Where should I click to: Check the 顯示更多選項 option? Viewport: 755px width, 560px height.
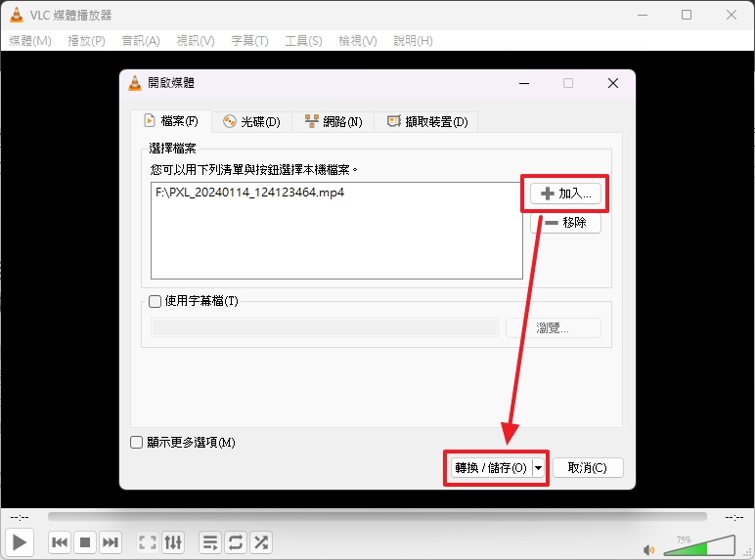coord(137,443)
